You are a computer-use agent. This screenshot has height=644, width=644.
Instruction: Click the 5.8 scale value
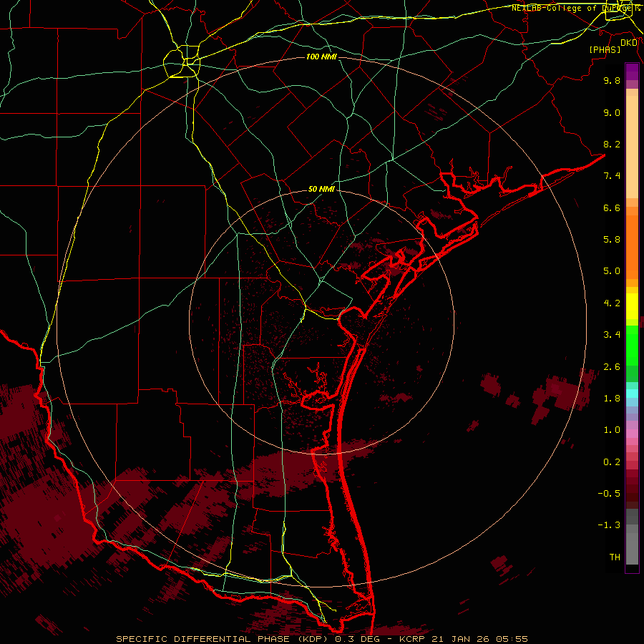tap(612, 240)
